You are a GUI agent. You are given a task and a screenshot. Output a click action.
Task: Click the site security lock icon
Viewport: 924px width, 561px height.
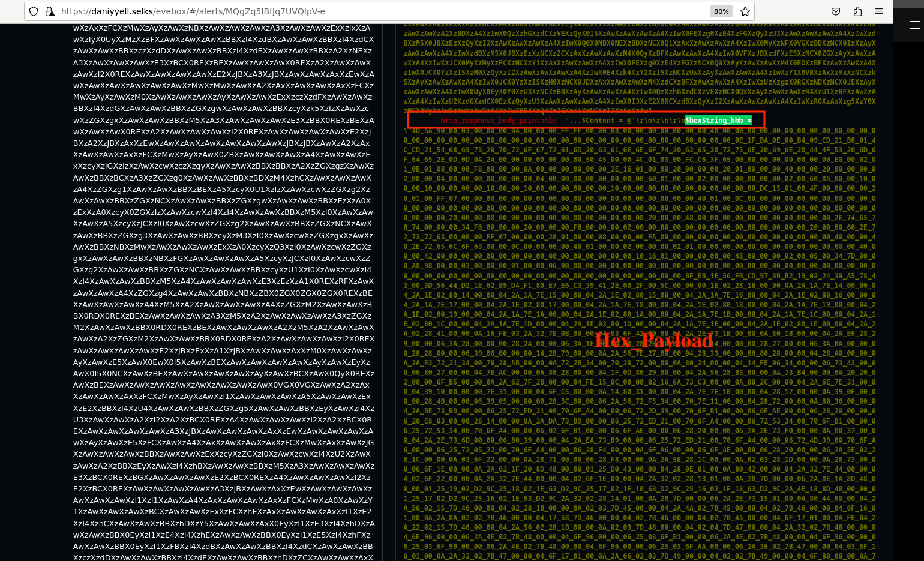point(50,11)
